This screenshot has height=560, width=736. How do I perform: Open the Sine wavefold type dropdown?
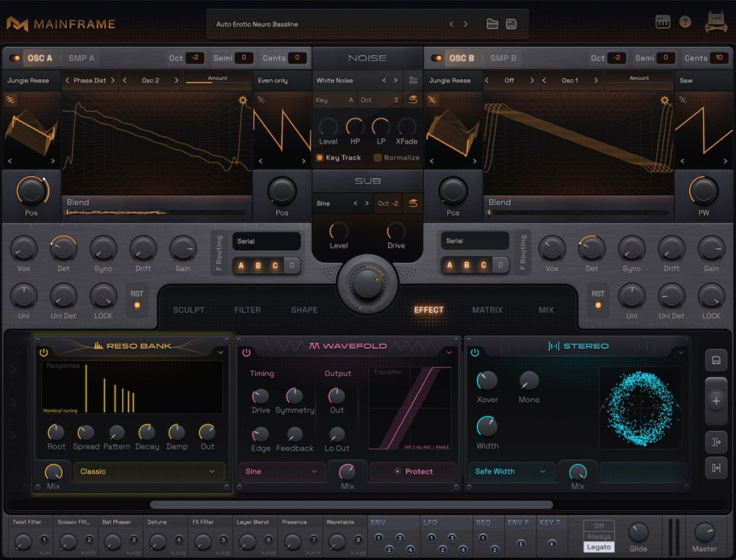tap(282, 472)
